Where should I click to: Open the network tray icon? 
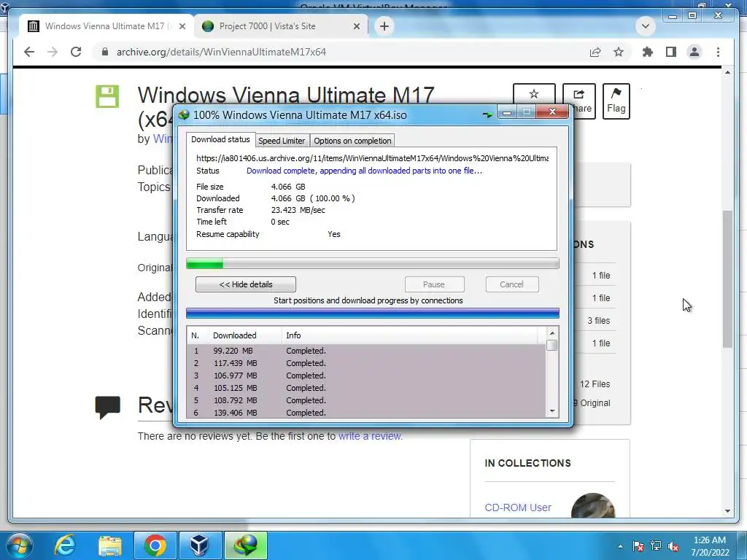(656, 546)
